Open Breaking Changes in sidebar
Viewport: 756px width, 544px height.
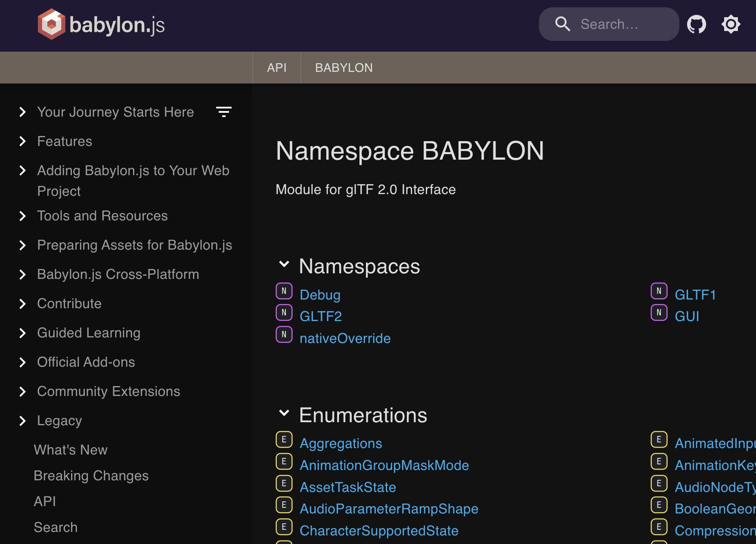[x=91, y=476]
